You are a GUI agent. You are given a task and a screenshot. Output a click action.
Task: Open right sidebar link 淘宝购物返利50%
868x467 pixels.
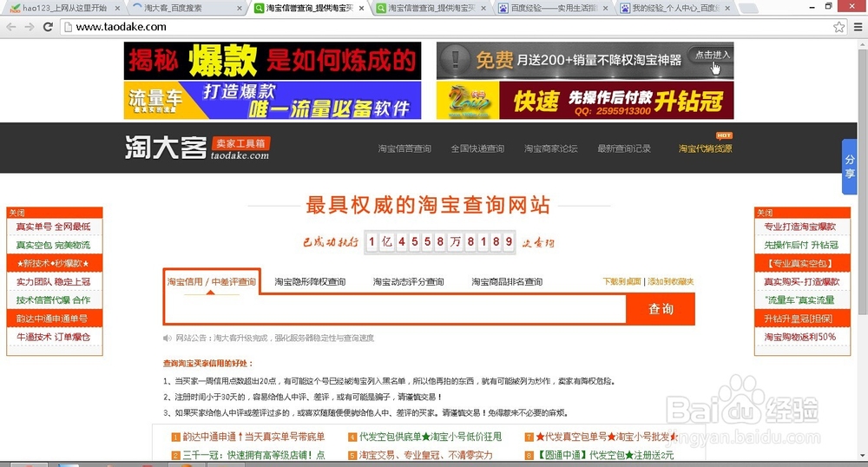pos(801,337)
